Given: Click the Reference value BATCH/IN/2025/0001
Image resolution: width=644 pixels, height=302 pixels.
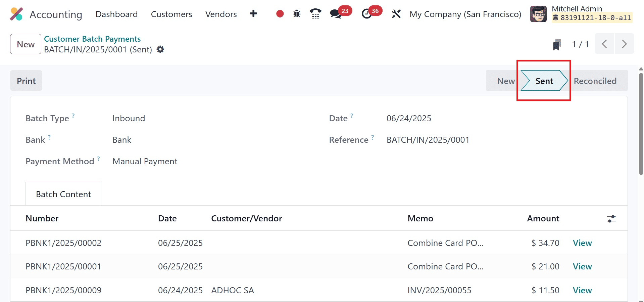Looking at the screenshot, I should (x=428, y=140).
